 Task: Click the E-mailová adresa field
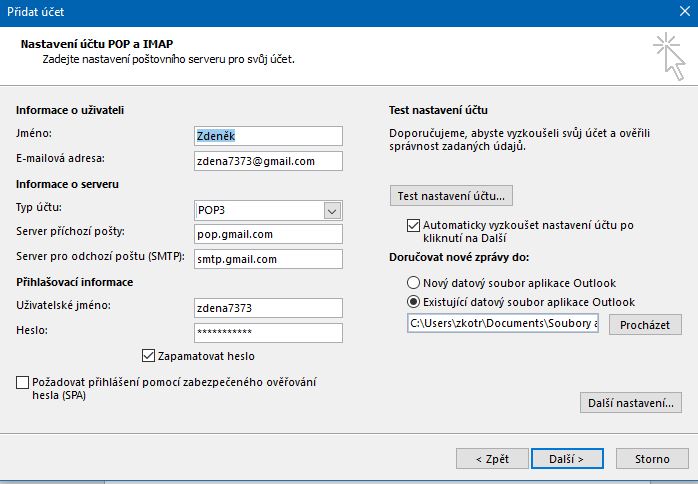[x=268, y=161]
